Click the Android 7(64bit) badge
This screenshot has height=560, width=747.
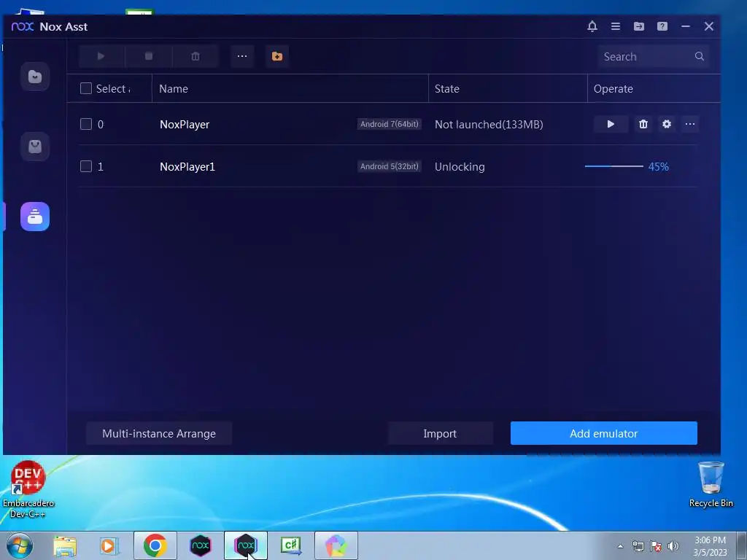(390, 124)
